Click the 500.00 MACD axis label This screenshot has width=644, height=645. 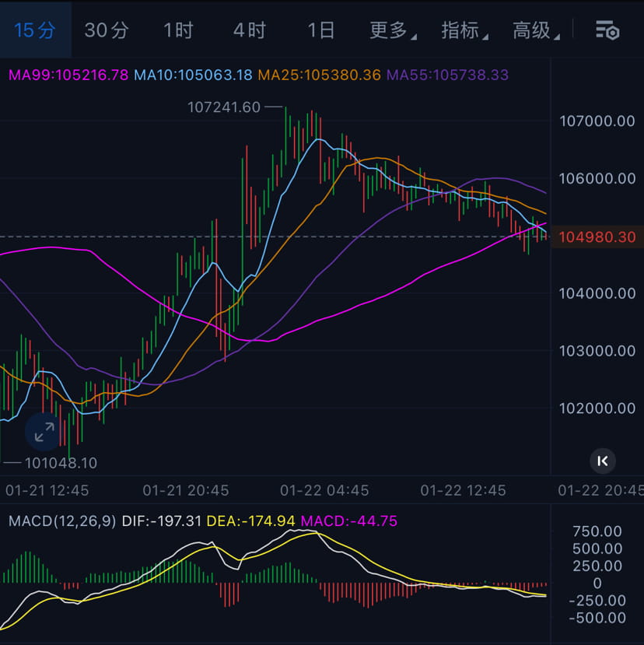click(x=597, y=549)
